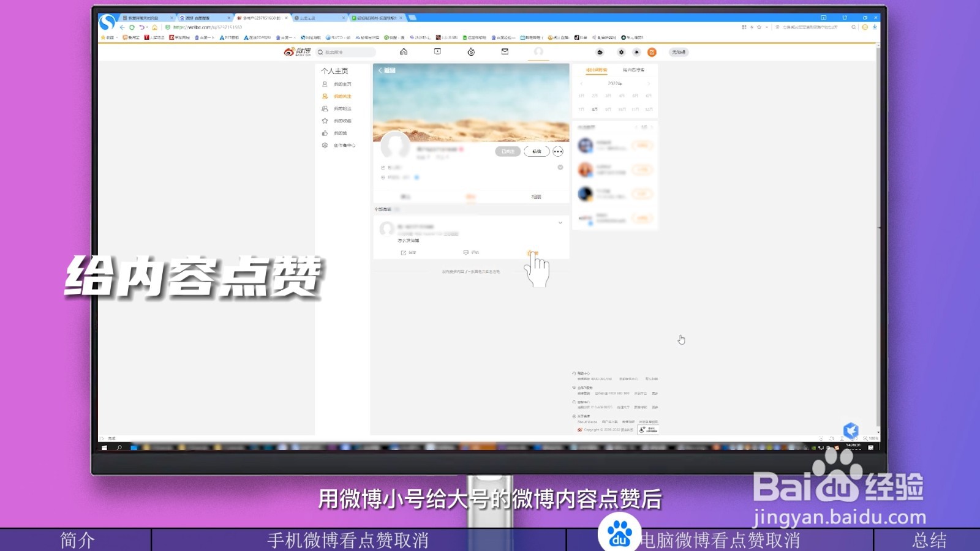
Task: Open the profile avatar icon in navbar
Action: coord(538,52)
